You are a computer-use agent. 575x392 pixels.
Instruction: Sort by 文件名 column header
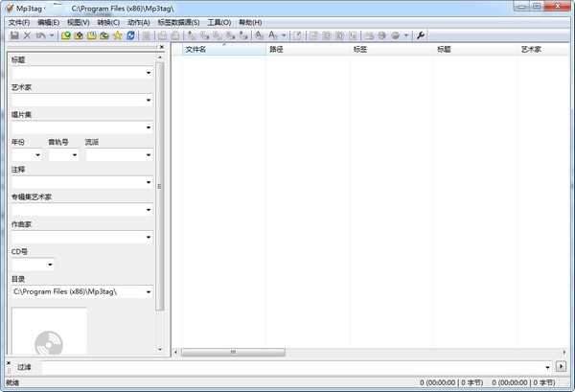click(222, 49)
